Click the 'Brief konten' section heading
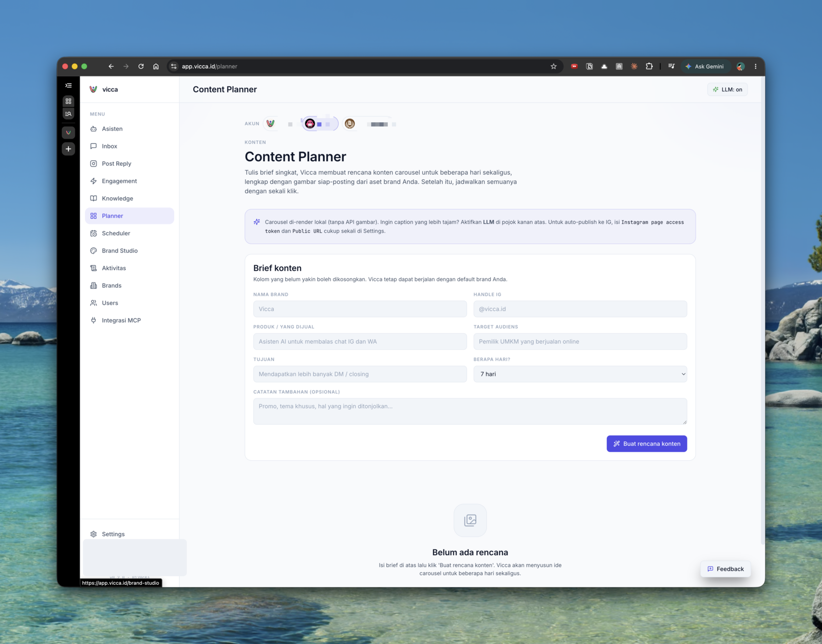The height and width of the screenshot is (644, 822). click(x=277, y=268)
